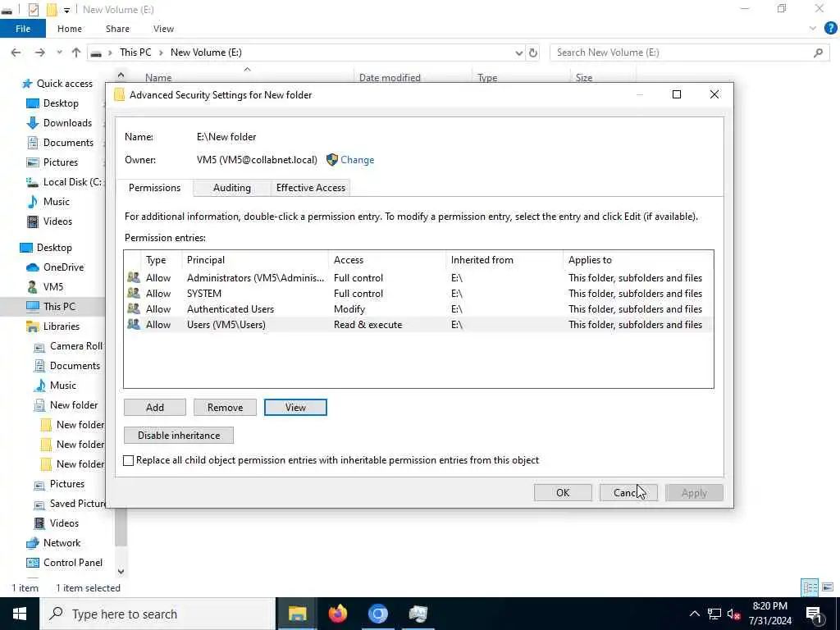840x630 pixels.
Task: Open Explorer help question mark icon
Action: [x=830, y=29]
